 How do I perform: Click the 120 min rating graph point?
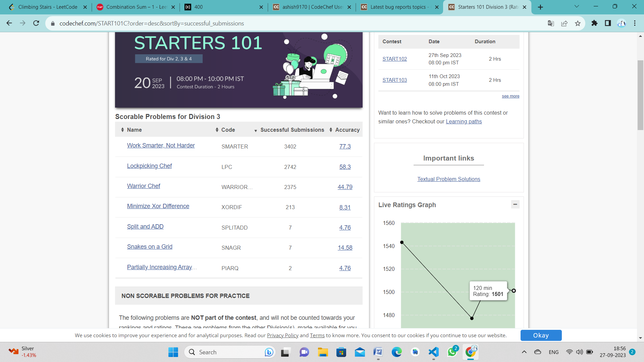[x=514, y=291]
